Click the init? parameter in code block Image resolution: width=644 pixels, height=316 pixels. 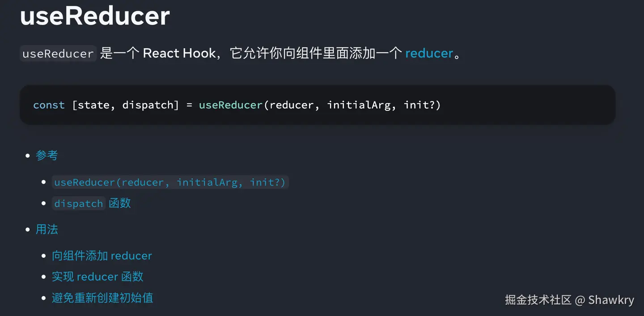pos(419,105)
